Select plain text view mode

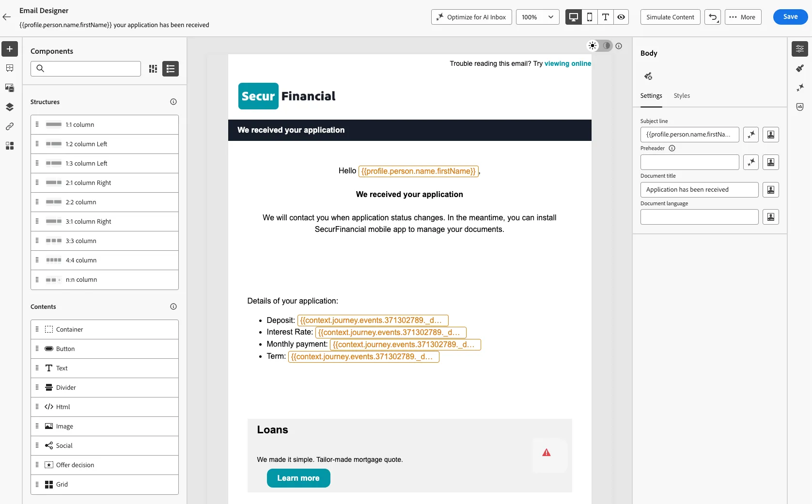(606, 17)
